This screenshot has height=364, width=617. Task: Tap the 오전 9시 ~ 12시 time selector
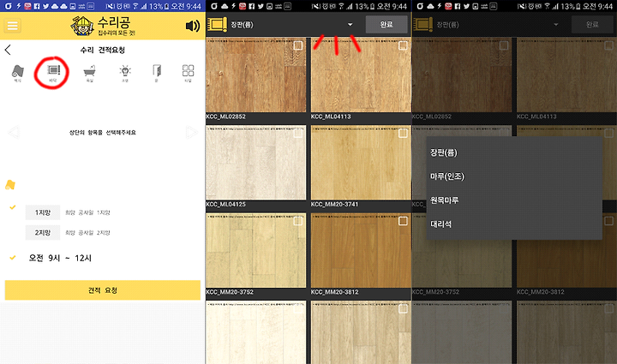60,258
